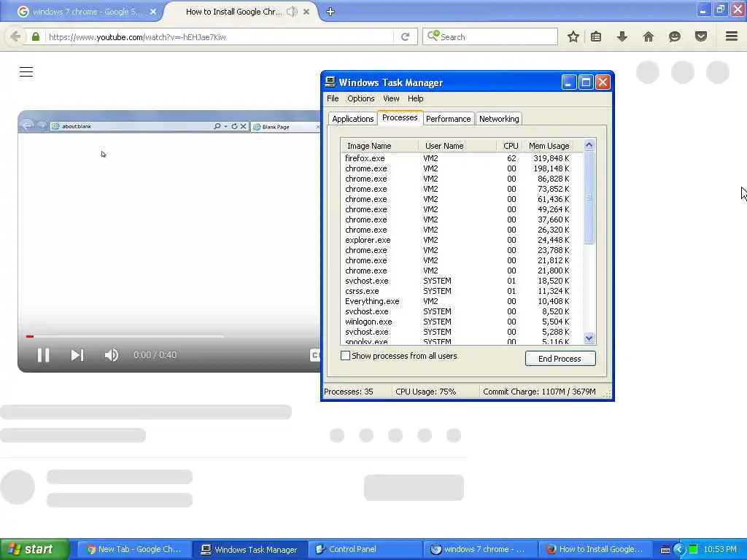Click Windows Task Manager taskbar button
Image resolution: width=747 pixels, height=560 pixels.
tap(250, 550)
